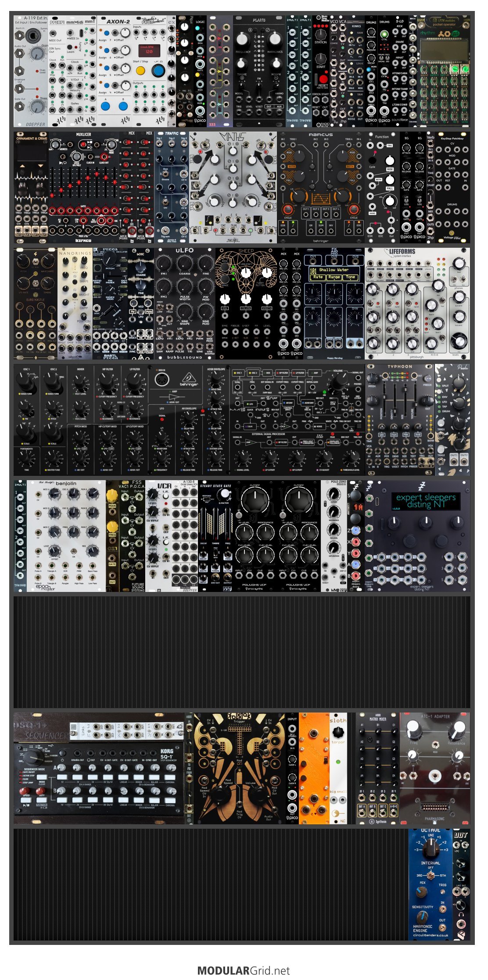Click the Pico LOGIC module
Viewport: 488px width, 980px height.
pos(200,71)
